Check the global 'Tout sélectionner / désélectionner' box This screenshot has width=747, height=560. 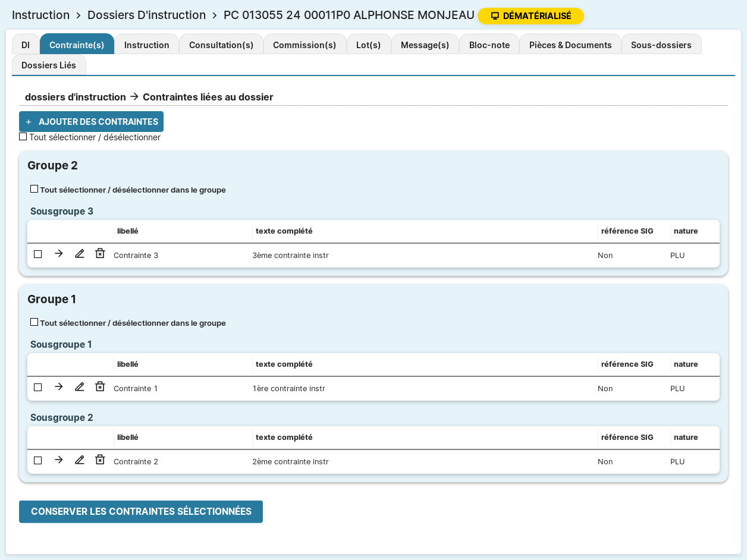coord(23,137)
